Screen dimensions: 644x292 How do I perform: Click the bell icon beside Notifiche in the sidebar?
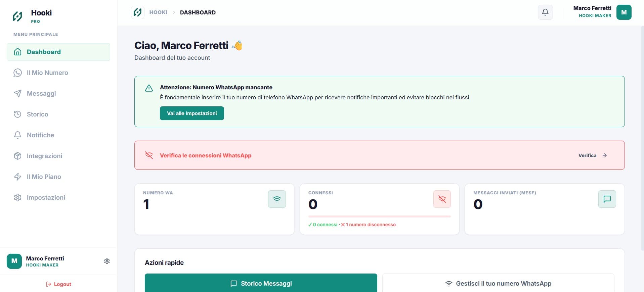coord(18,135)
